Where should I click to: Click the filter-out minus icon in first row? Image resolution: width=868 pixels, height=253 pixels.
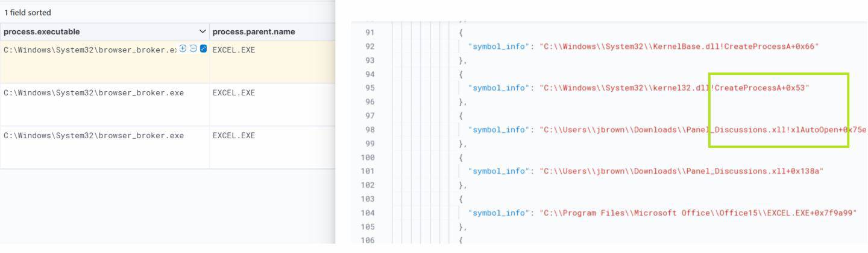(193, 49)
